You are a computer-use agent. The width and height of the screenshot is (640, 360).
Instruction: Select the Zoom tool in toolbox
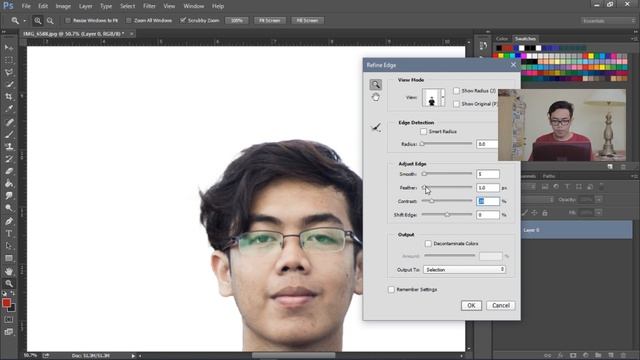point(9,284)
